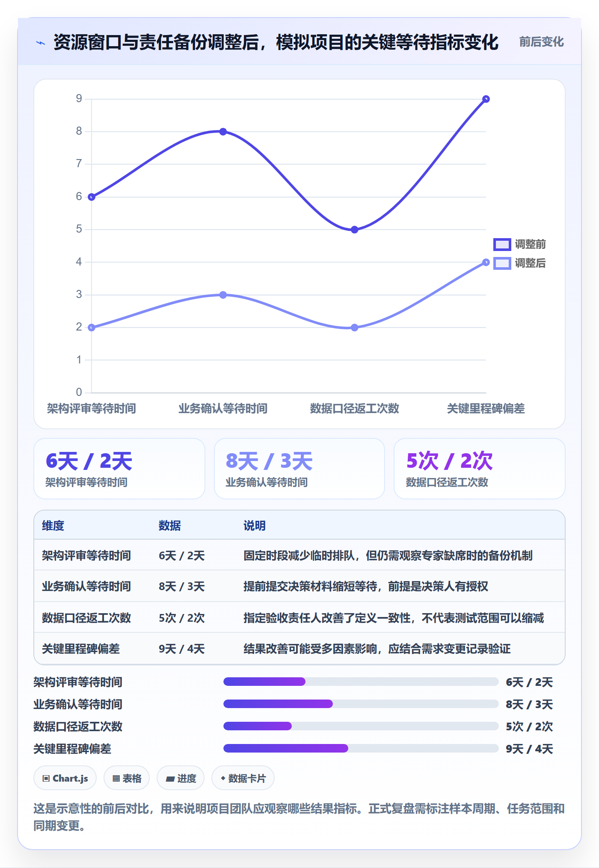Open the 5次 / 2次 stat card
This screenshot has width=599, height=868.
coord(480,469)
